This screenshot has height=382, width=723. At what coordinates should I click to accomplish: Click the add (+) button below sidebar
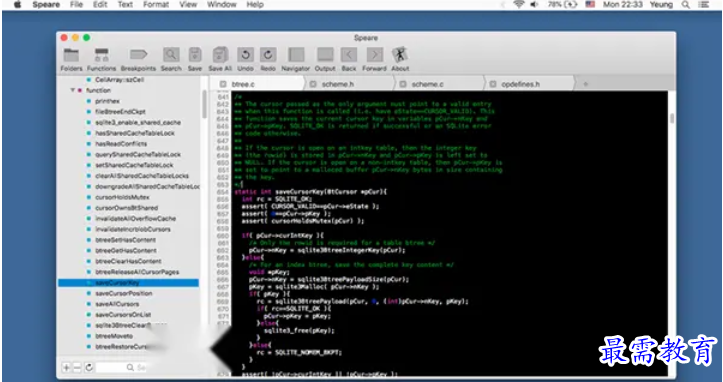(66, 368)
